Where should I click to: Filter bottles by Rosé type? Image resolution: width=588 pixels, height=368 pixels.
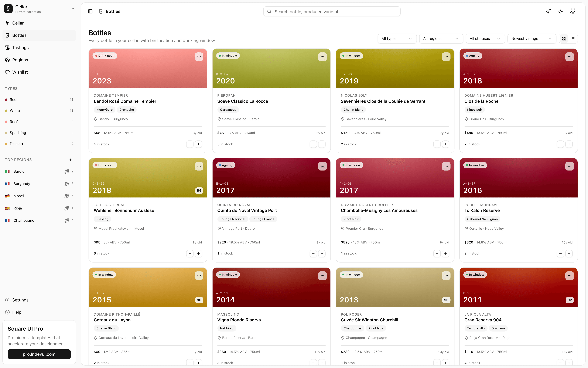pos(39,122)
